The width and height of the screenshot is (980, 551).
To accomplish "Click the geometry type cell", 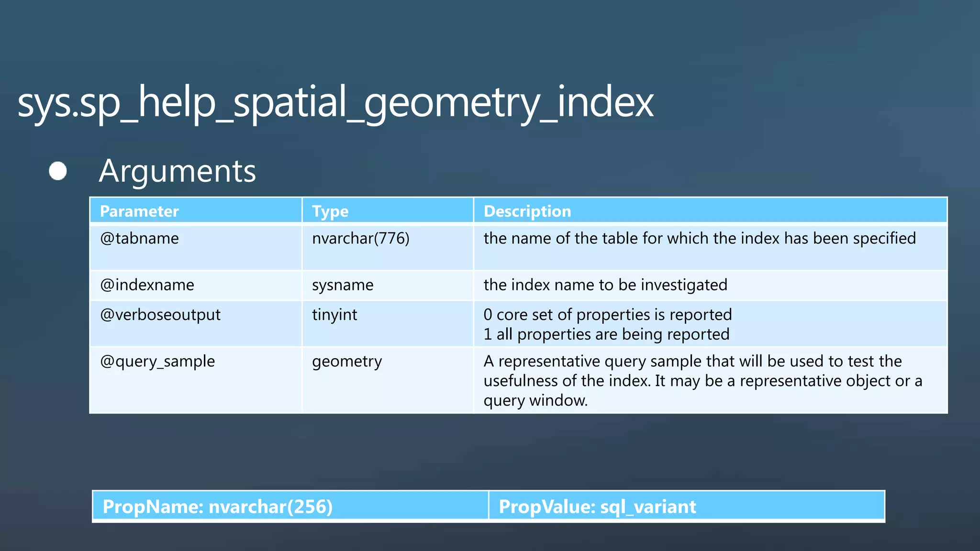I will (347, 361).
